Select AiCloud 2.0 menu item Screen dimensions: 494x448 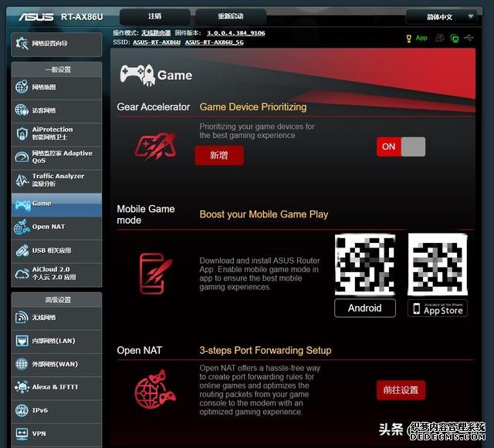[56, 274]
